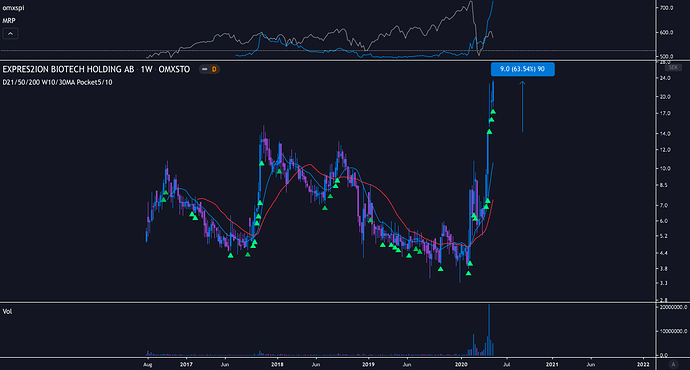Click the 12.0 price scale label
This screenshot has width=690, height=370.
(665, 150)
